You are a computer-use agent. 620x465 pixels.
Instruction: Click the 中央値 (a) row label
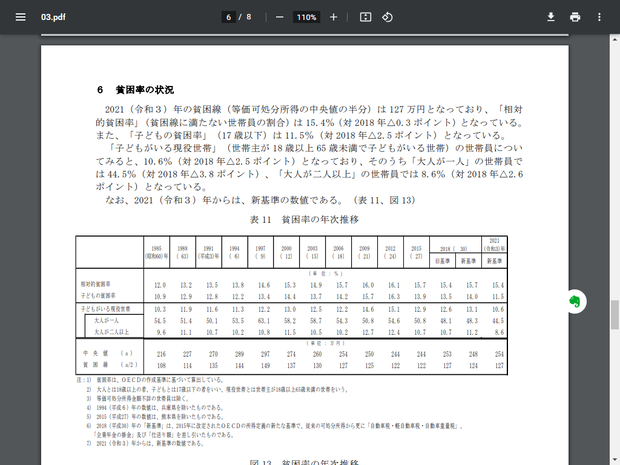[108, 353]
